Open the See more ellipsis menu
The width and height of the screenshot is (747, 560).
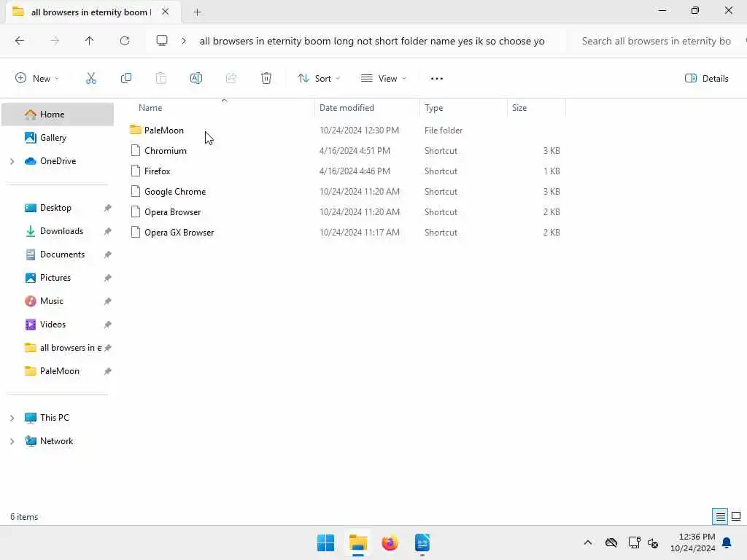pyautogui.click(x=437, y=79)
